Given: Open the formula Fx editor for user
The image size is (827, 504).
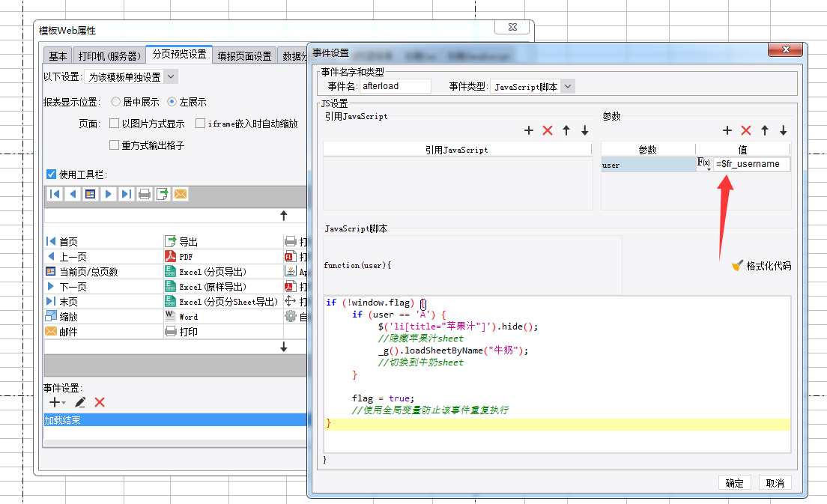Looking at the screenshot, I should (x=704, y=164).
